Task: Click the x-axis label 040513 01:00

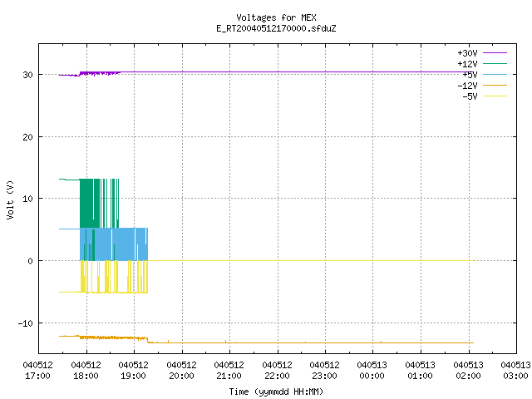Action: pyautogui.click(x=421, y=370)
